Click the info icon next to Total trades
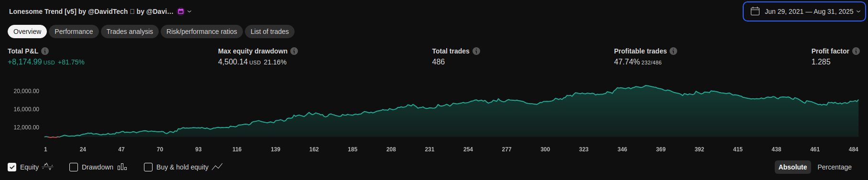 coord(476,51)
